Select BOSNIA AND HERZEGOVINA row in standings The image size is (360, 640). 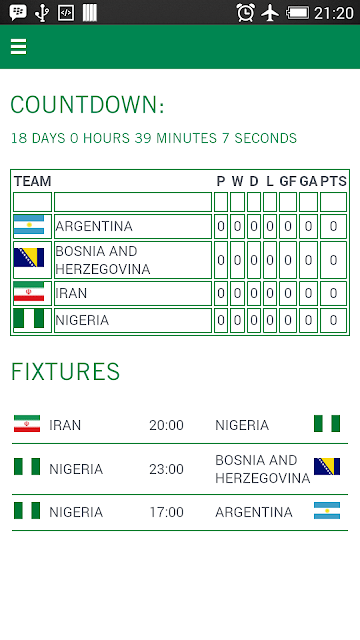point(180,260)
